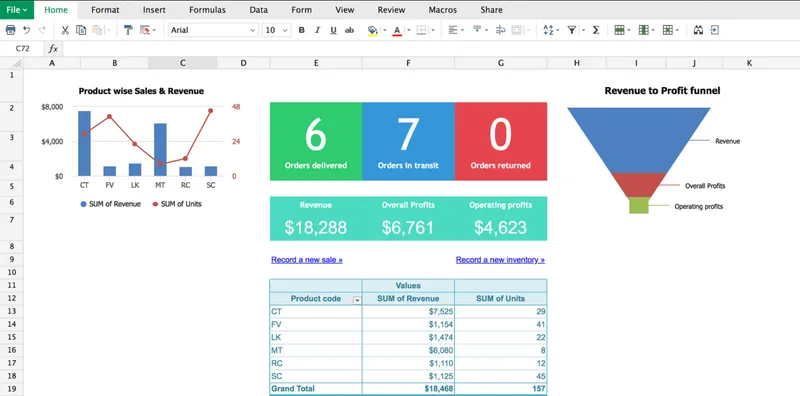Undo the last action
800x396 pixels.
click(x=27, y=30)
